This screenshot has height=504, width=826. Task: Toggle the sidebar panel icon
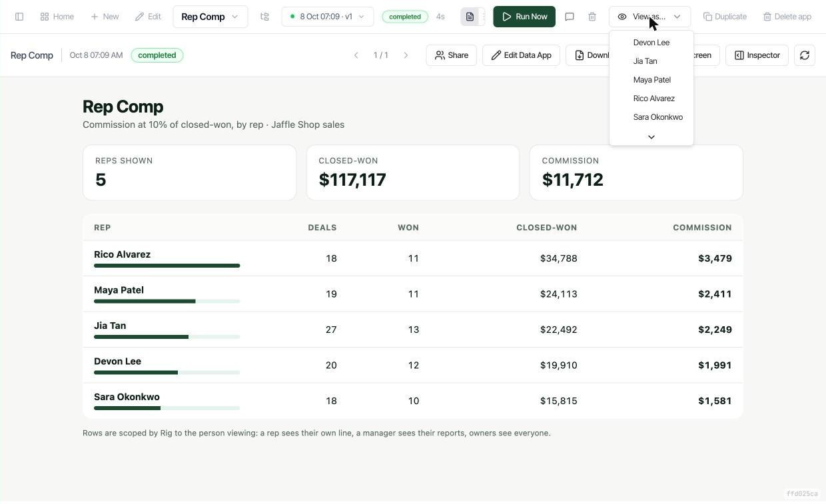tap(19, 17)
